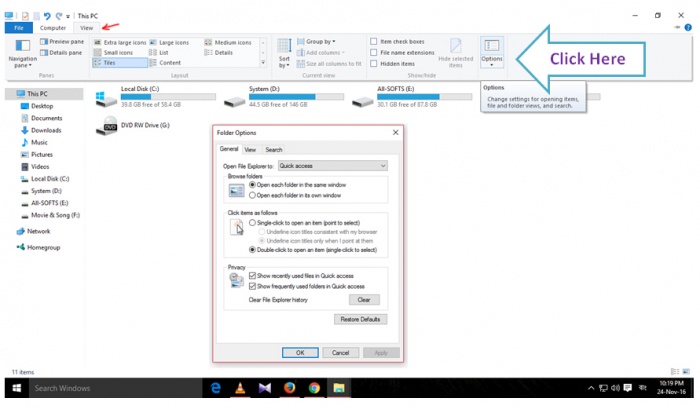Clear File Explorer history
700x409 pixels.
364,300
